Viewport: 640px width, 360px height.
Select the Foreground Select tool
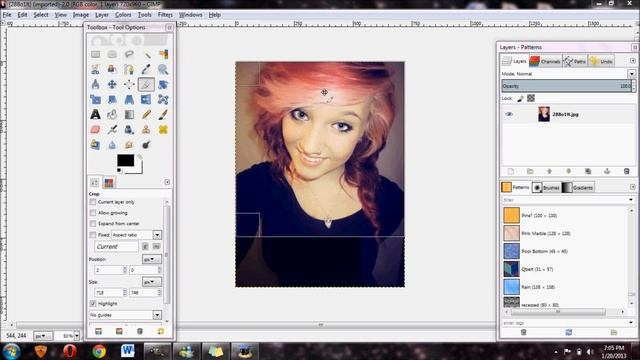(x=112, y=69)
